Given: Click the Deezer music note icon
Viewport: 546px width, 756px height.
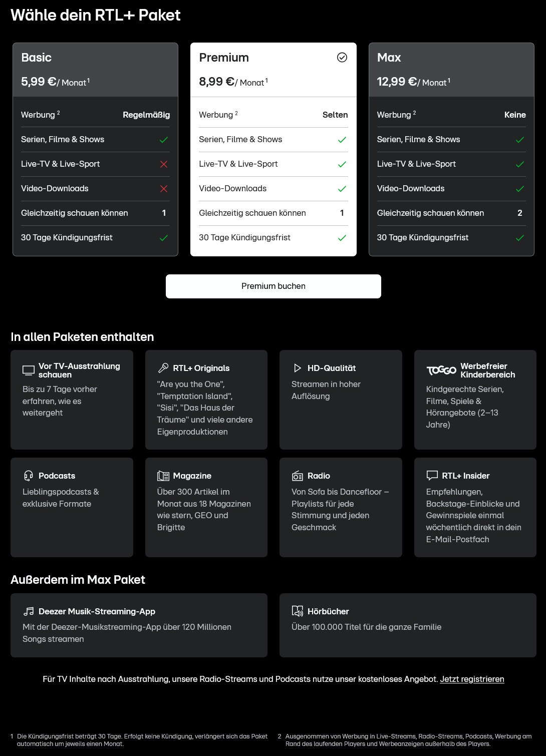Looking at the screenshot, I should click(x=29, y=611).
